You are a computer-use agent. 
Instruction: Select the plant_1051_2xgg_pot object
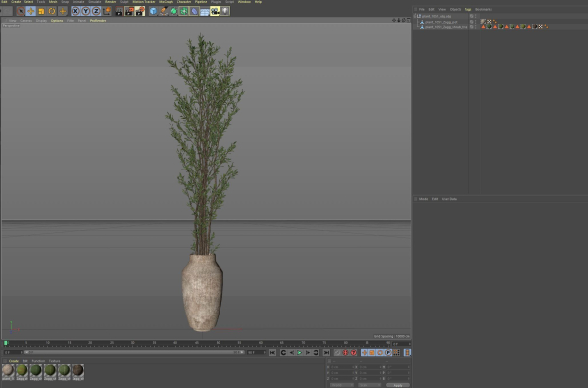pyautogui.click(x=441, y=22)
